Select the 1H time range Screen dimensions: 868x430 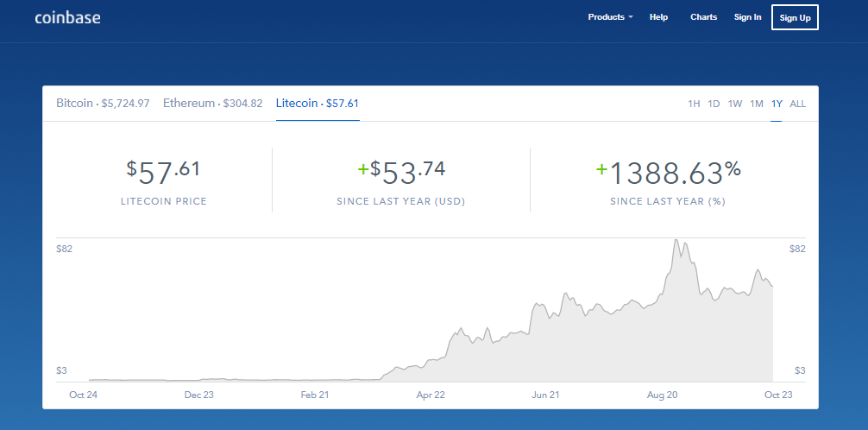point(694,104)
